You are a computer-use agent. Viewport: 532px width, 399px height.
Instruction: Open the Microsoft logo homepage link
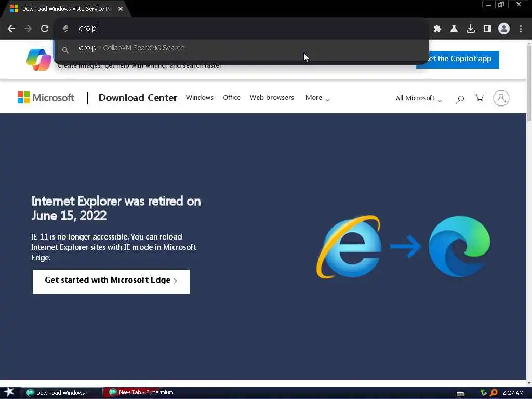pyautogui.click(x=46, y=98)
